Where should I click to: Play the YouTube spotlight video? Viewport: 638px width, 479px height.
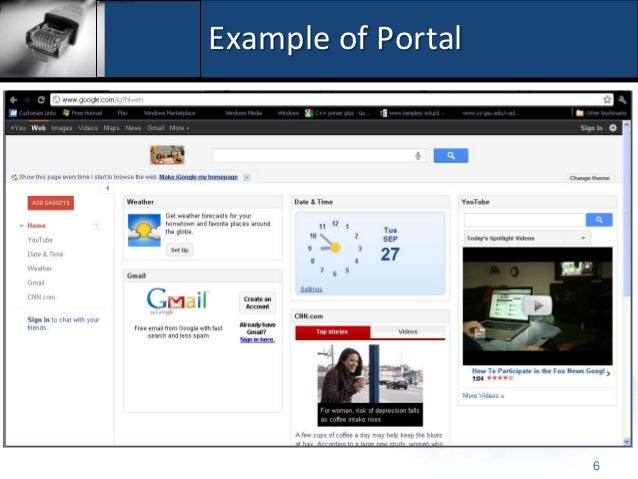[x=537, y=305]
